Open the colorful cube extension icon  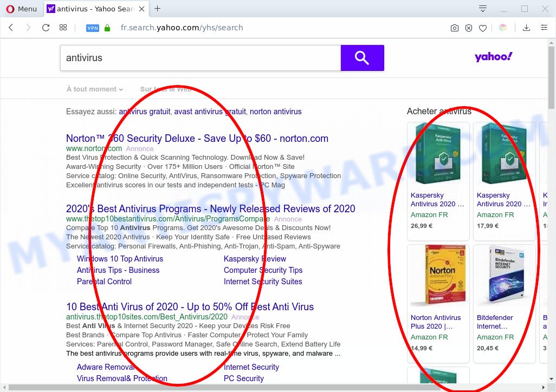pyautogui.click(x=503, y=28)
